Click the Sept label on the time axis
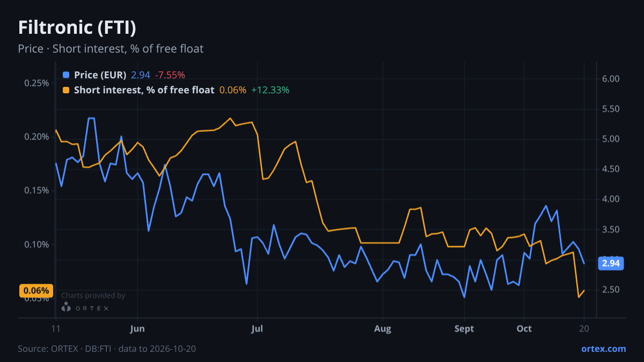The image size is (644, 362). click(464, 329)
